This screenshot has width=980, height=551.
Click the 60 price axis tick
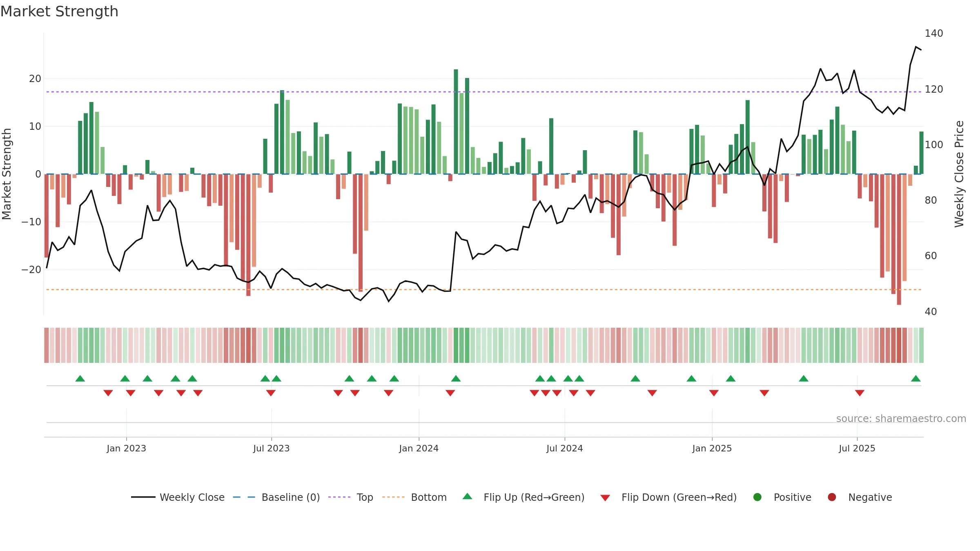coord(931,256)
